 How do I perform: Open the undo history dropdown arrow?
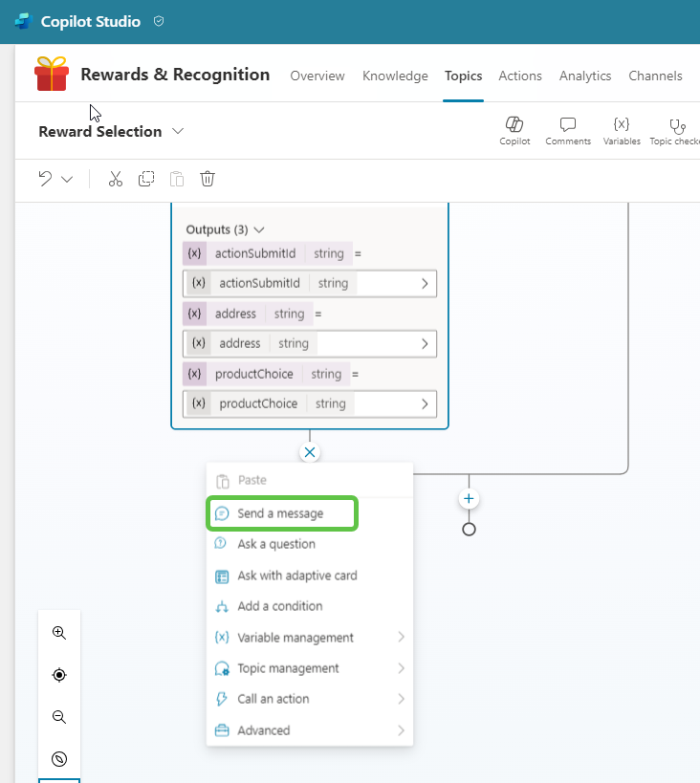point(67,179)
